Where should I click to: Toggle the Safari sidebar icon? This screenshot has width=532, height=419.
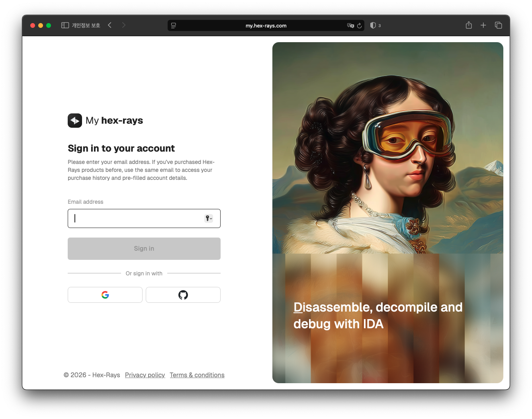[65, 25]
